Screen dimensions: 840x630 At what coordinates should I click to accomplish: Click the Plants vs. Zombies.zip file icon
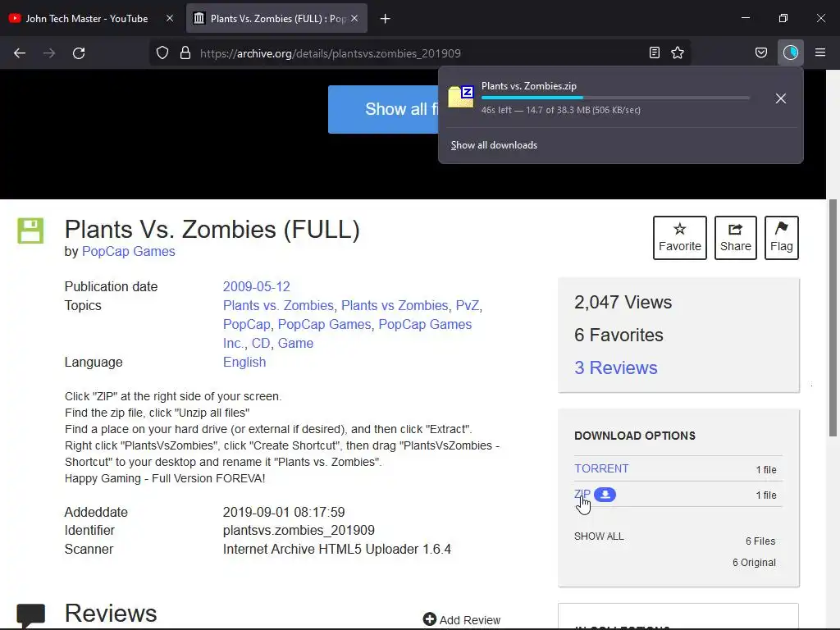pos(461,97)
